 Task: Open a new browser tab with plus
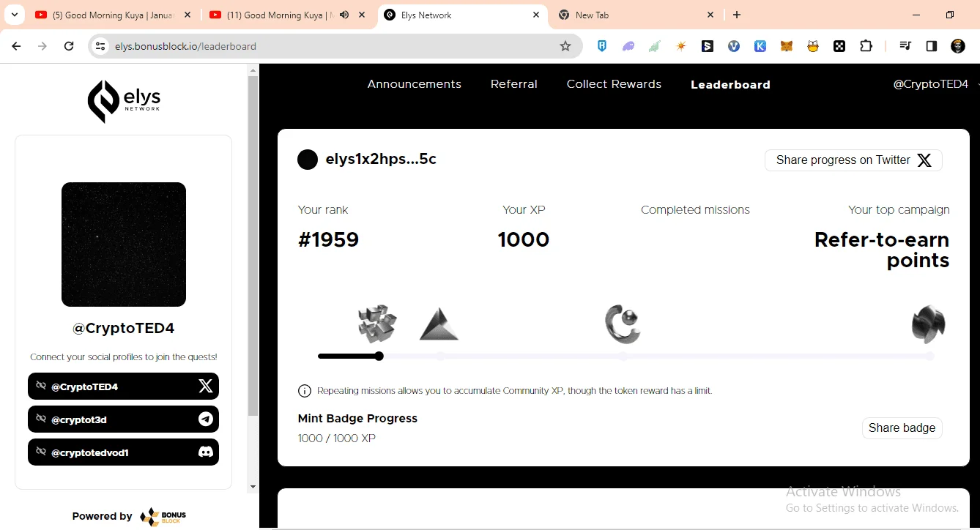click(737, 15)
